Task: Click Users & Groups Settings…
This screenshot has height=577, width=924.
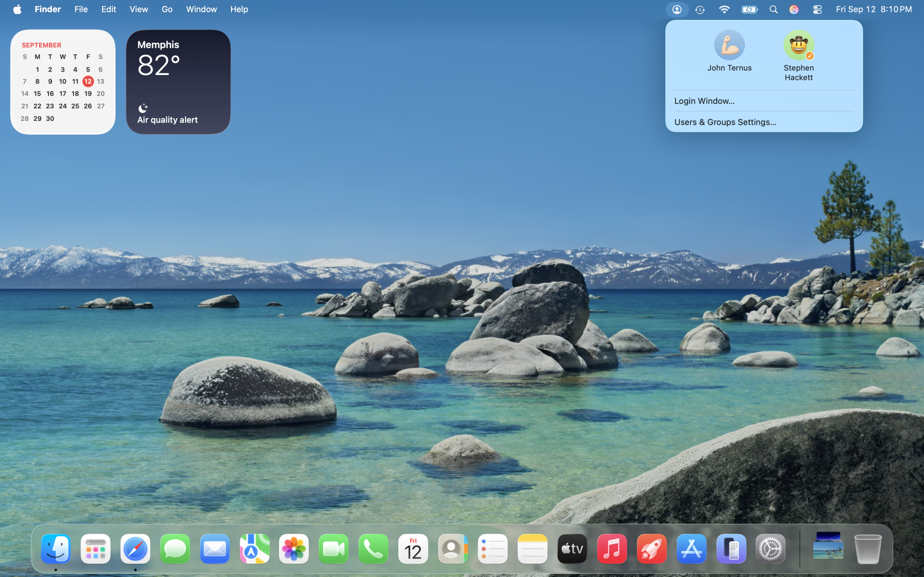Action: click(725, 122)
